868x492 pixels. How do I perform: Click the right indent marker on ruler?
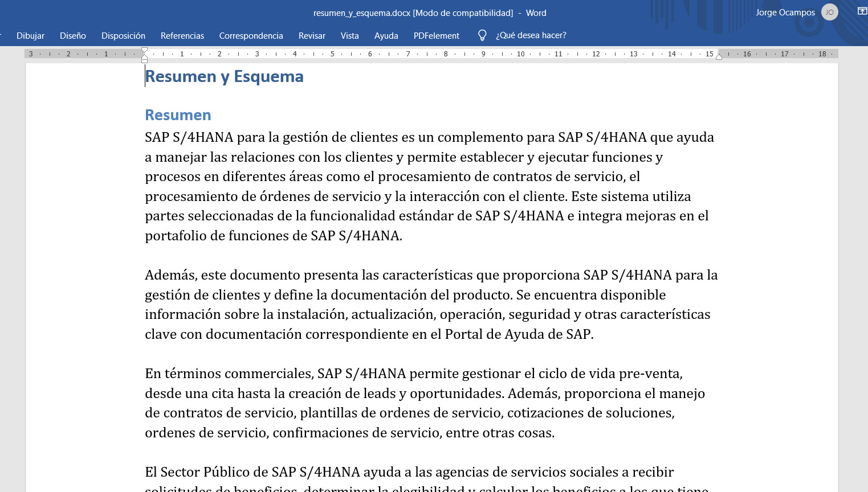click(x=719, y=56)
